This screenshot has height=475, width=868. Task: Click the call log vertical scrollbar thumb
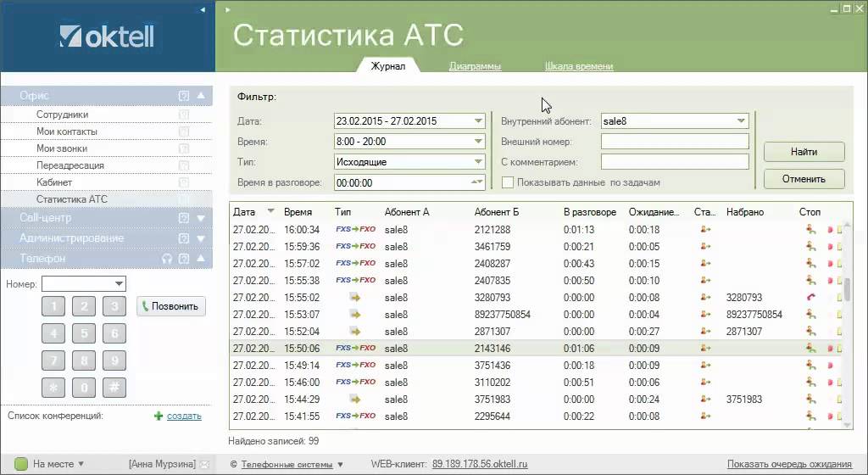tap(847, 288)
